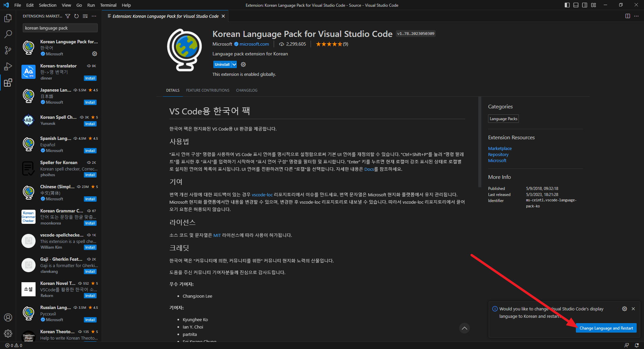
Task: Open the File menu
Action: tap(18, 5)
